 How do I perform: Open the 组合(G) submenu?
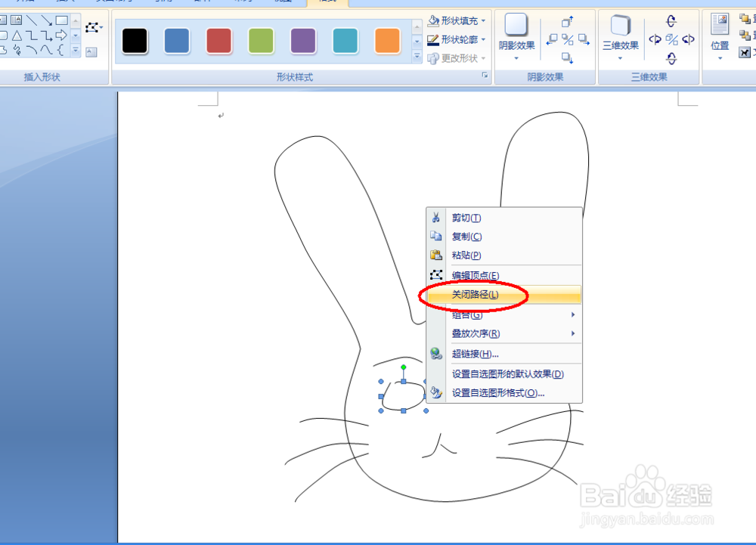tap(503, 314)
